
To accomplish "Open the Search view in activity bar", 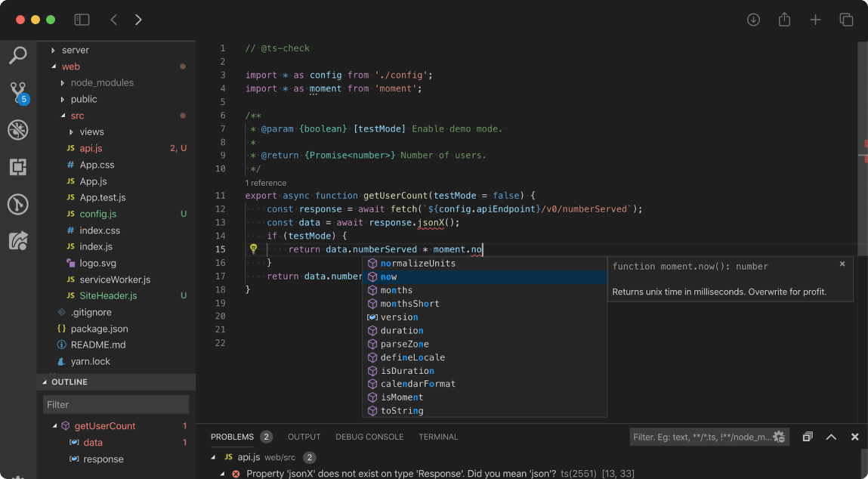I will [17, 55].
